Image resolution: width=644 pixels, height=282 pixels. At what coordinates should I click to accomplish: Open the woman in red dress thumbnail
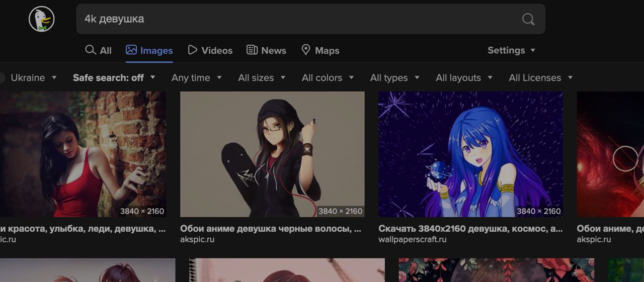point(83,154)
